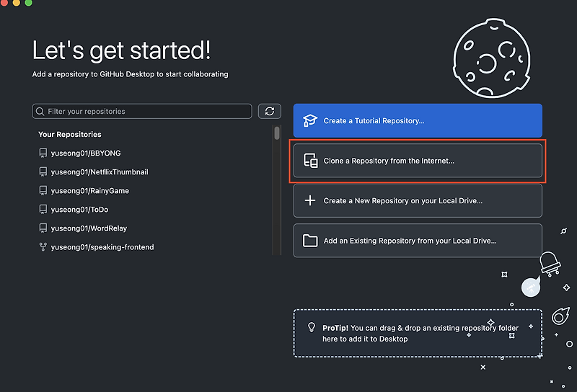Choose Add an Existing Repository from Local Drive
This screenshot has width=577, height=392.
tap(418, 241)
